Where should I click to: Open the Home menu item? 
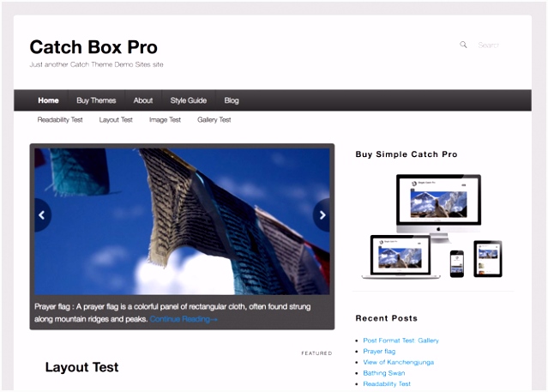(x=48, y=100)
